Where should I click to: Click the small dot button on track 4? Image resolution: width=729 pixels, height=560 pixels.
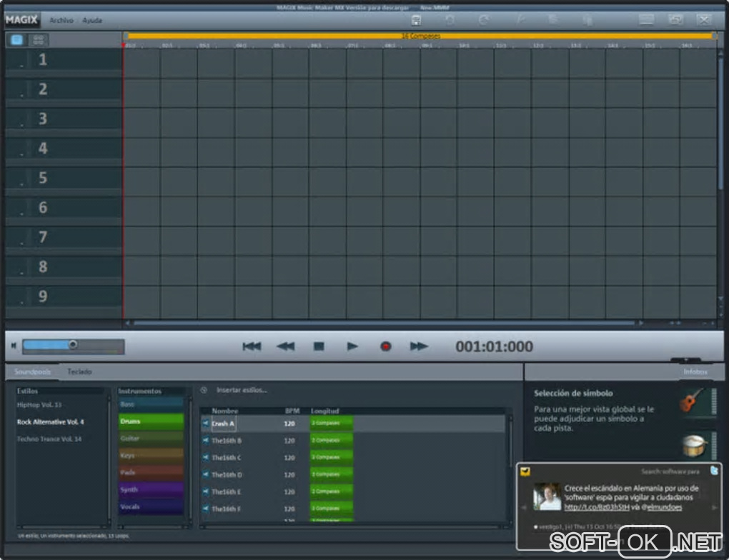coord(21,154)
